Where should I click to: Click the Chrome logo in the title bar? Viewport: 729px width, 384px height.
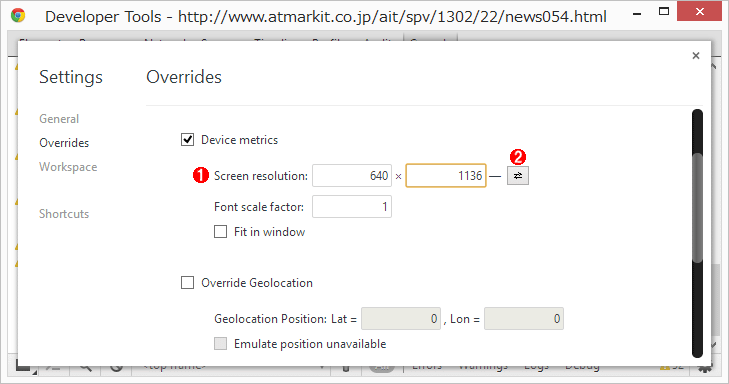18,16
